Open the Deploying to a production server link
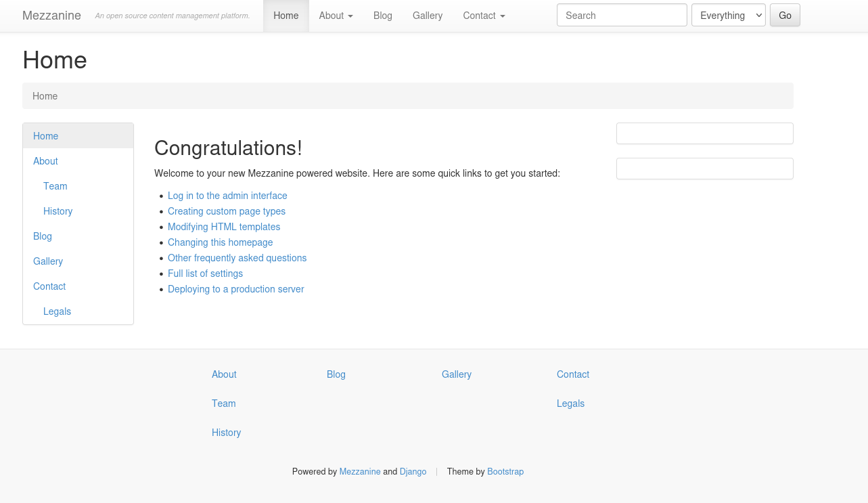 tap(235, 289)
